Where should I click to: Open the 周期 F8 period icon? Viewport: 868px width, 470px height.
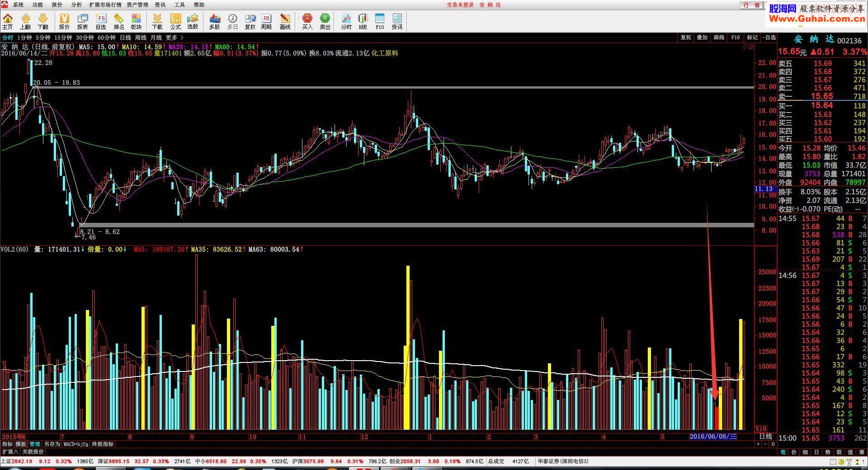pos(267,21)
